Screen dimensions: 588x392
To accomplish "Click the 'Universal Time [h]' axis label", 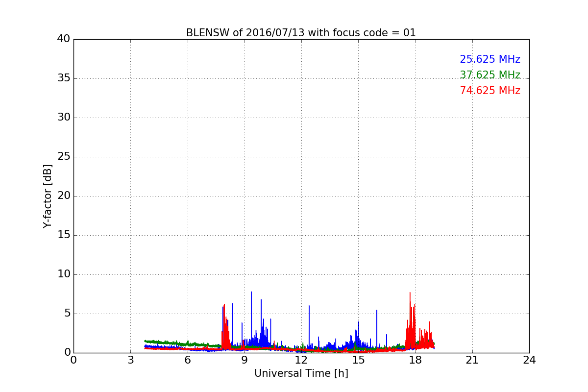I will pyautogui.click(x=301, y=373).
